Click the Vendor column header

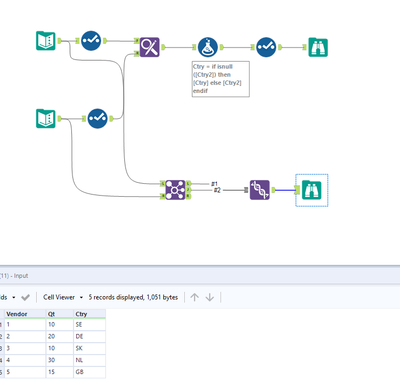pyautogui.click(x=25, y=314)
